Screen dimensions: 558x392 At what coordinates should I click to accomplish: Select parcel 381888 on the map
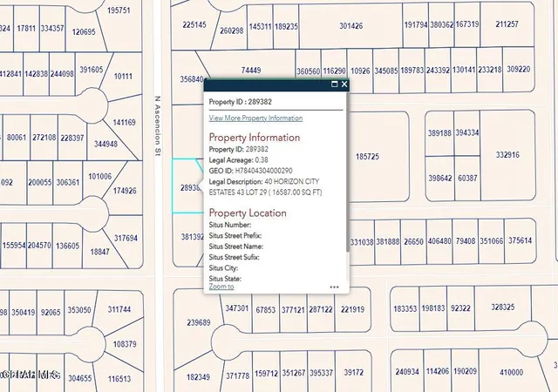point(388,241)
